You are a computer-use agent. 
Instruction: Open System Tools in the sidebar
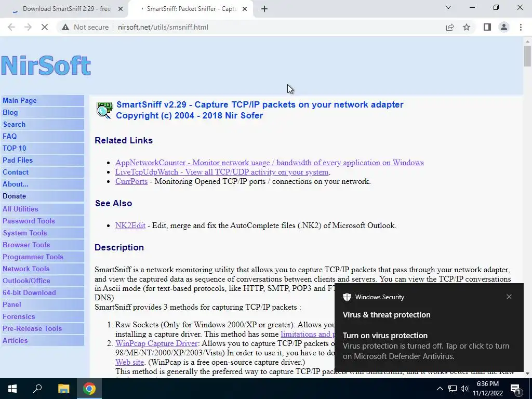pyautogui.click(x=43, y=233)
